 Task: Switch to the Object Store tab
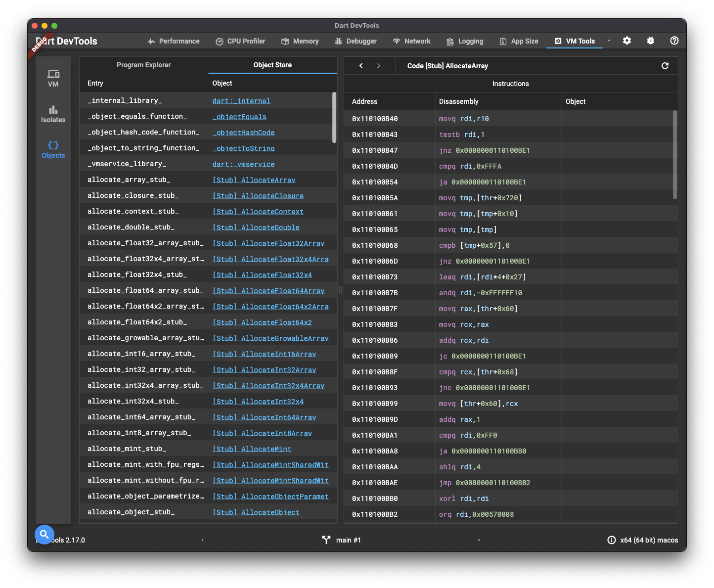[x=272, y=65]
